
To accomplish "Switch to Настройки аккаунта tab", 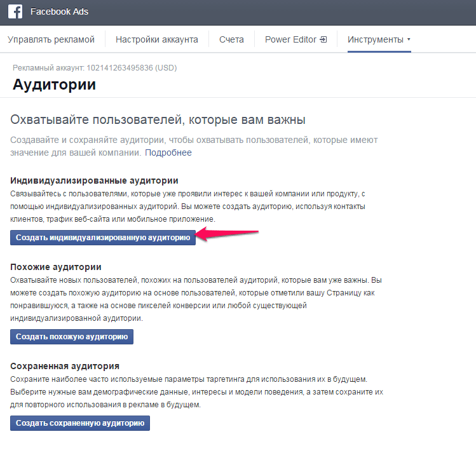I will [156, 40].
